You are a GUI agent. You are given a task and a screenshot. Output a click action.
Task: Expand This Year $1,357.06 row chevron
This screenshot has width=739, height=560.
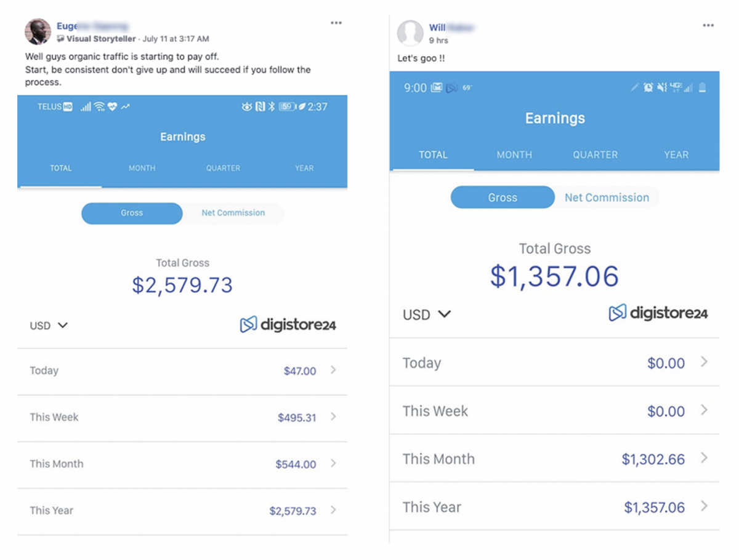[705, 506]
